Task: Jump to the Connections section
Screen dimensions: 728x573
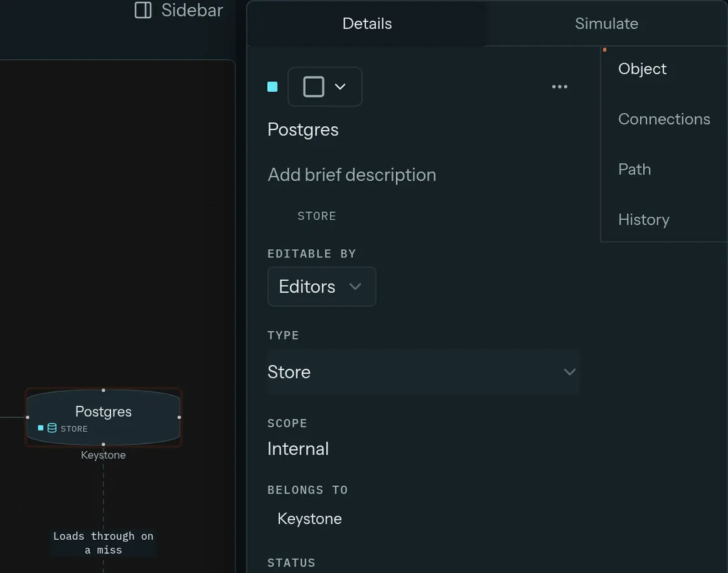Action: click(664, 119)
